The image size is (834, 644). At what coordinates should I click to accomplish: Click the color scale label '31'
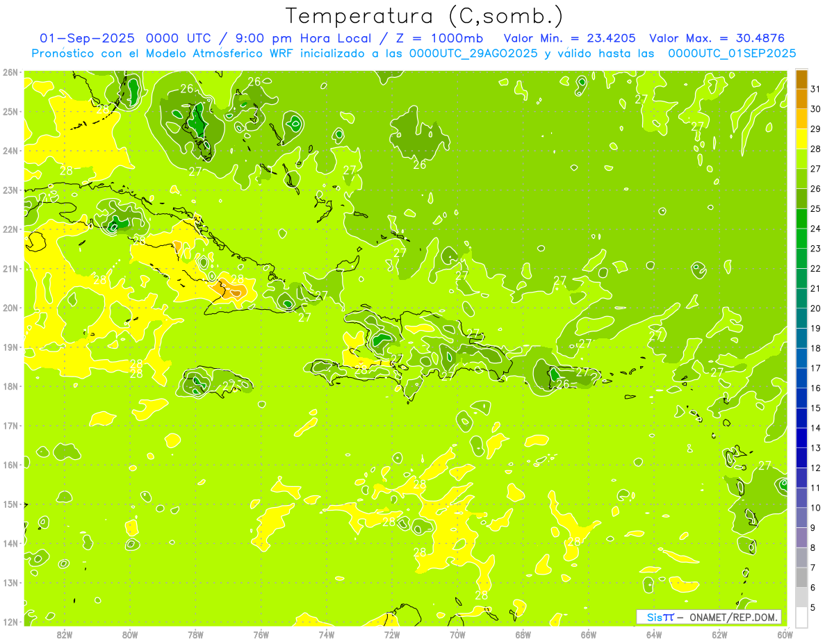point(815,89)
